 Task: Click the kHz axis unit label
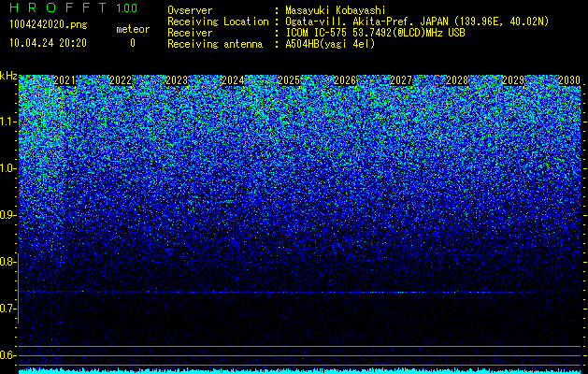(8, 76)
